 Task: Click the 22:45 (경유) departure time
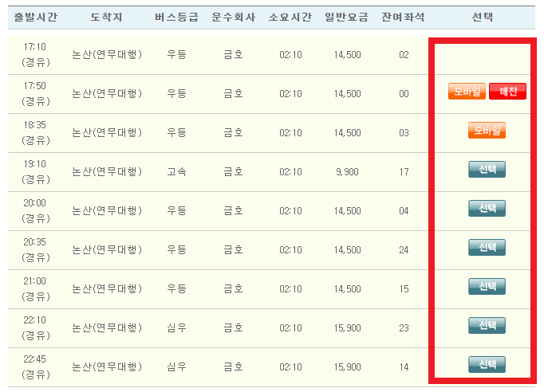point(35,367)
